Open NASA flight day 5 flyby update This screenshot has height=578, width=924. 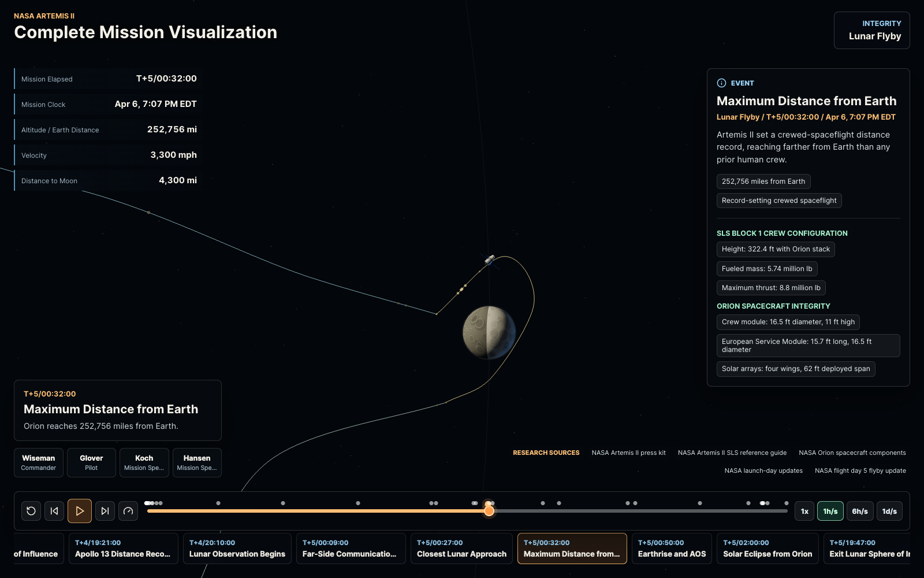pyautogui.click(x=860, y=470)
